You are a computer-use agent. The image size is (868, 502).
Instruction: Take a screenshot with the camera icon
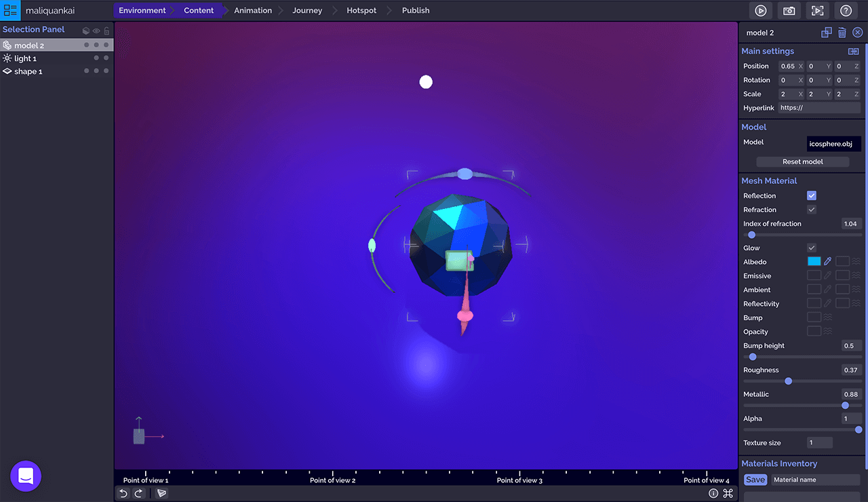pyautogui.click(x=789, y=11)
